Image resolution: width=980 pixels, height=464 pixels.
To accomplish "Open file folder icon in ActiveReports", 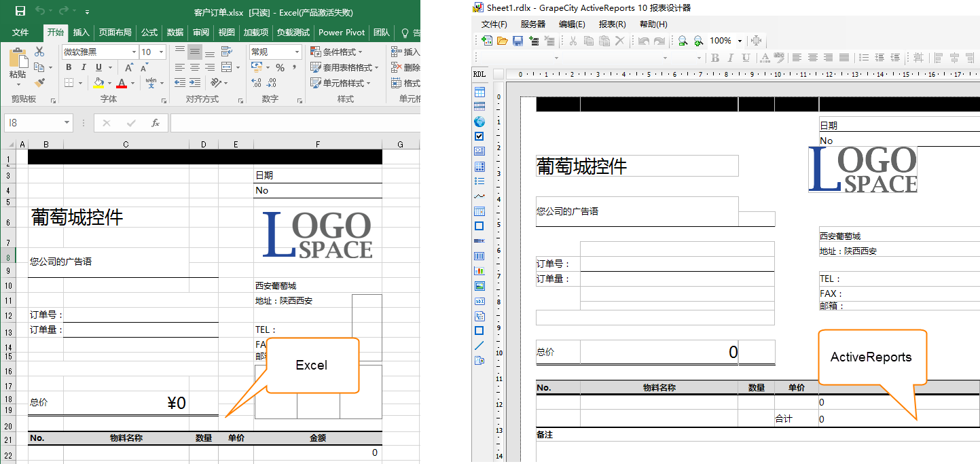I will [x=503, y=41].
